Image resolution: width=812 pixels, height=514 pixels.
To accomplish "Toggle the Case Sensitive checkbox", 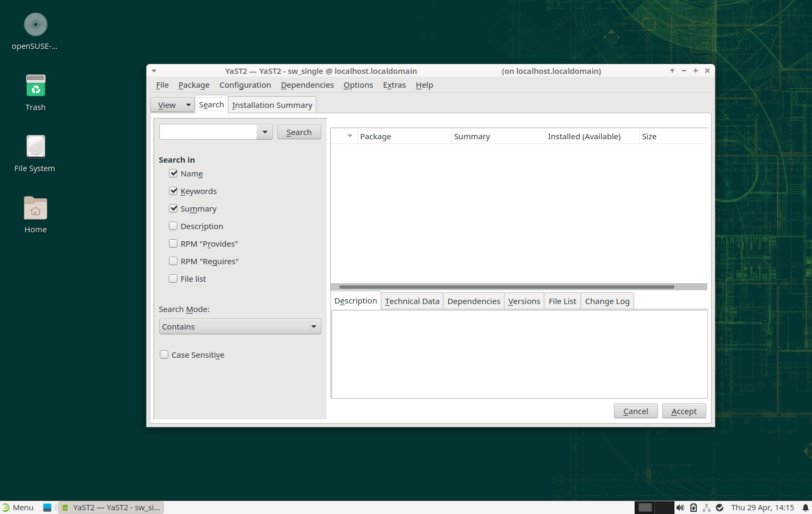I will pos(164,355).
